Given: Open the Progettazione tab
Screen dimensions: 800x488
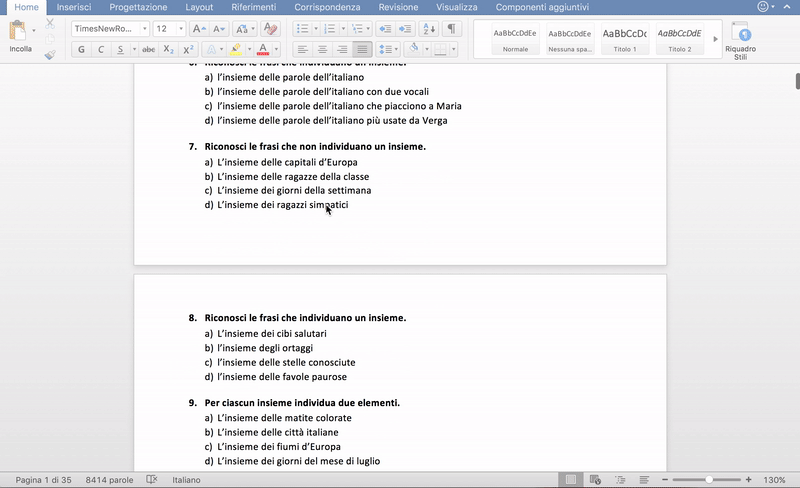Looking at the screenshot, I should pos(138,7).
